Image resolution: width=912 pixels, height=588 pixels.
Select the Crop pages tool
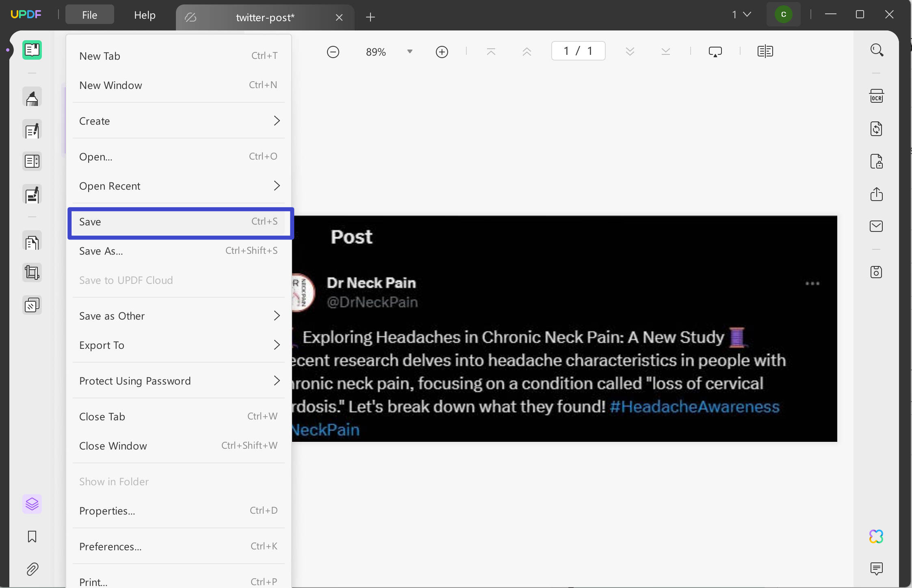click(x=32, y=272)
